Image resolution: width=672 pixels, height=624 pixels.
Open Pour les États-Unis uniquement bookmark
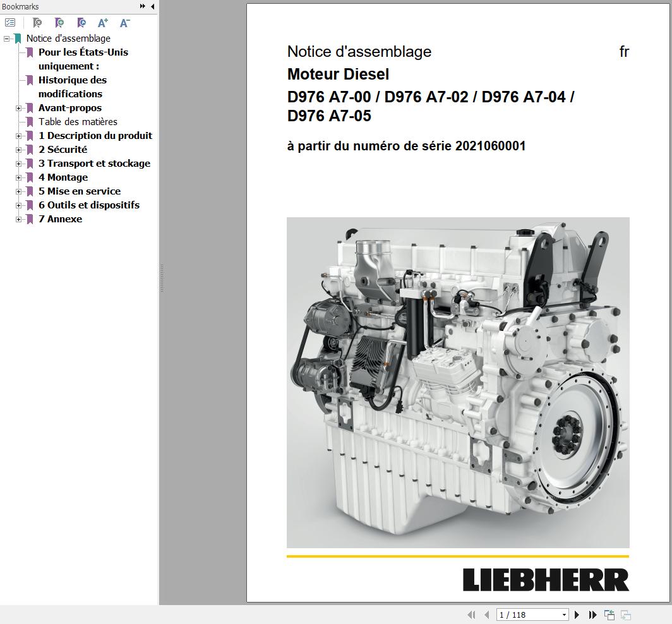point(83,59)
